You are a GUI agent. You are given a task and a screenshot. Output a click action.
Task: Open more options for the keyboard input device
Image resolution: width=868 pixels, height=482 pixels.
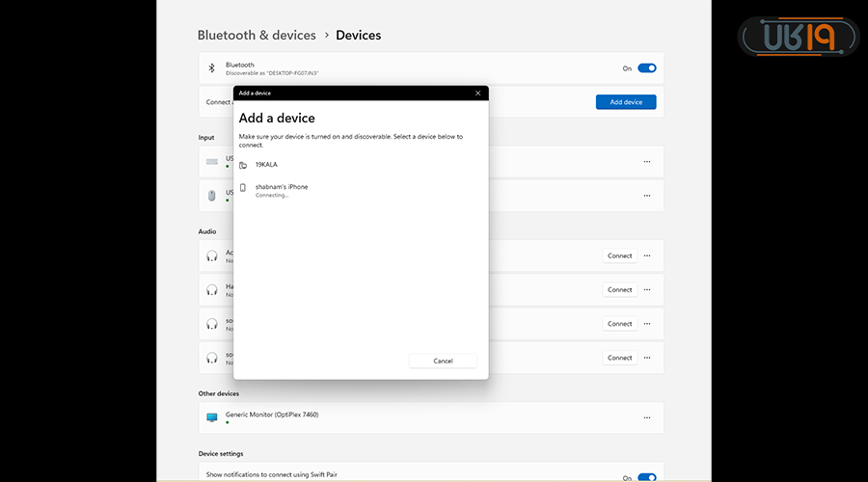click(x=647, y=161)
